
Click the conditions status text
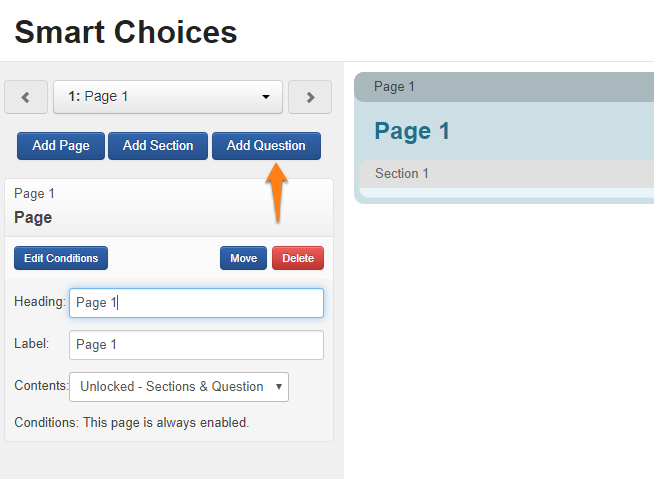(132, 423)
